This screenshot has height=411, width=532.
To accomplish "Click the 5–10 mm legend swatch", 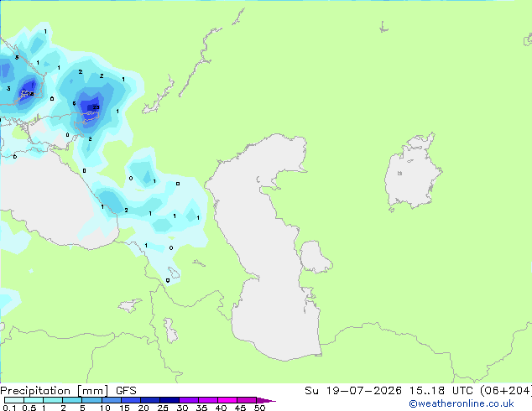I will coord(91,400).
